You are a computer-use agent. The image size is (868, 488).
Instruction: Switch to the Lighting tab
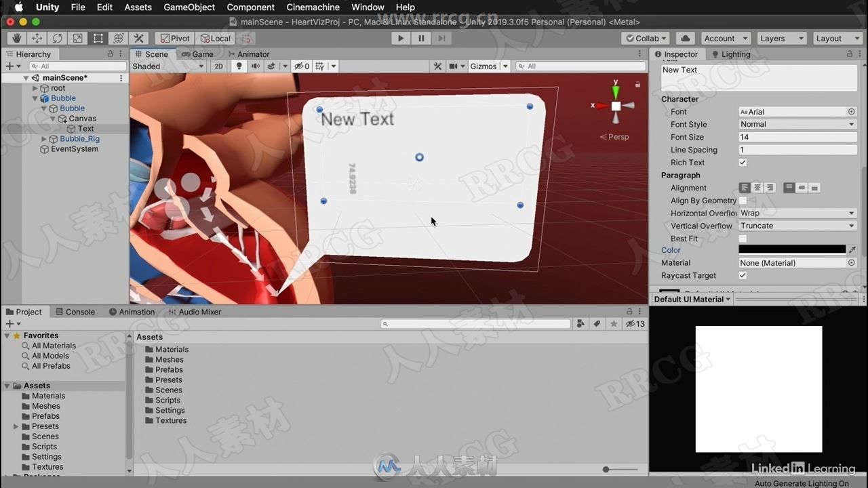(x=730, y=54)
